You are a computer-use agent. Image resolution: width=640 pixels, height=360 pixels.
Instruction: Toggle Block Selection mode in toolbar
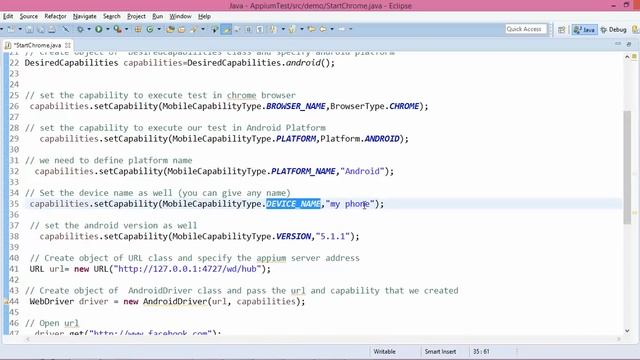pos(248,29)
